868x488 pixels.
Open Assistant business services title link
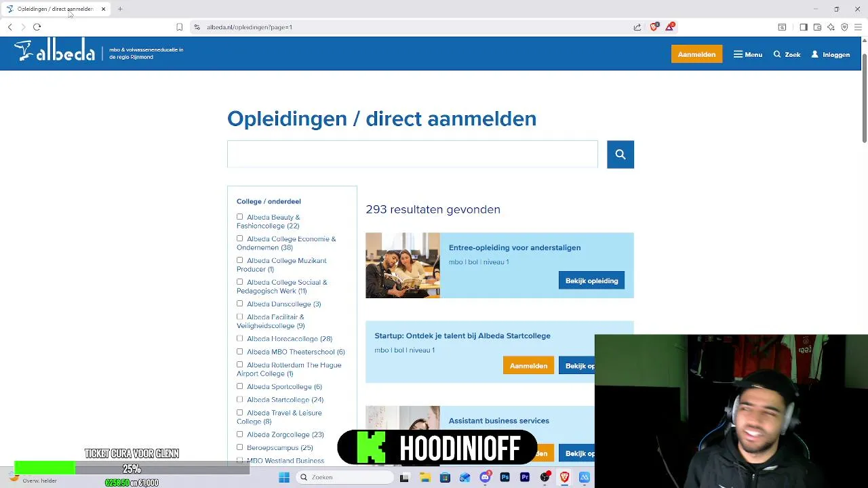click(499, 421)
